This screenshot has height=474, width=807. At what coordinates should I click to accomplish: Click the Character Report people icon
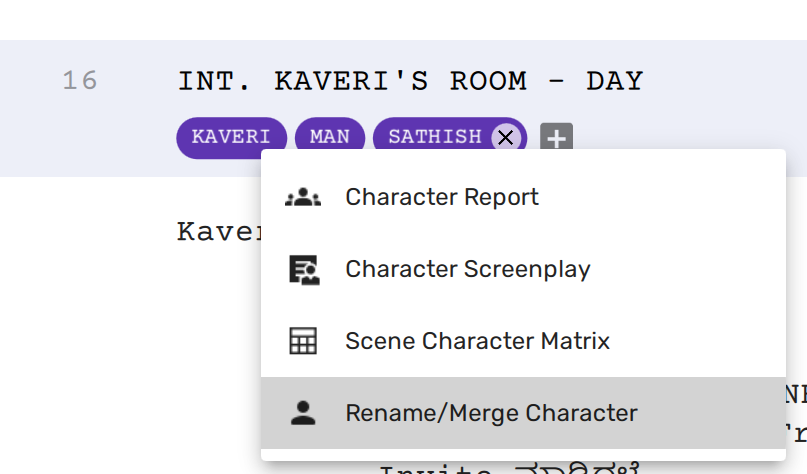[302, 197]
